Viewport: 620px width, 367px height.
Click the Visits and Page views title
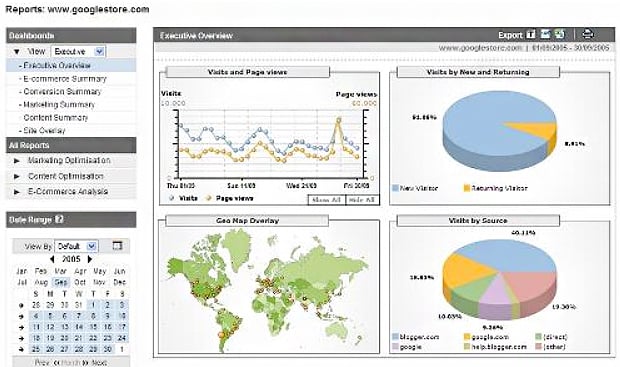point(248,72)
